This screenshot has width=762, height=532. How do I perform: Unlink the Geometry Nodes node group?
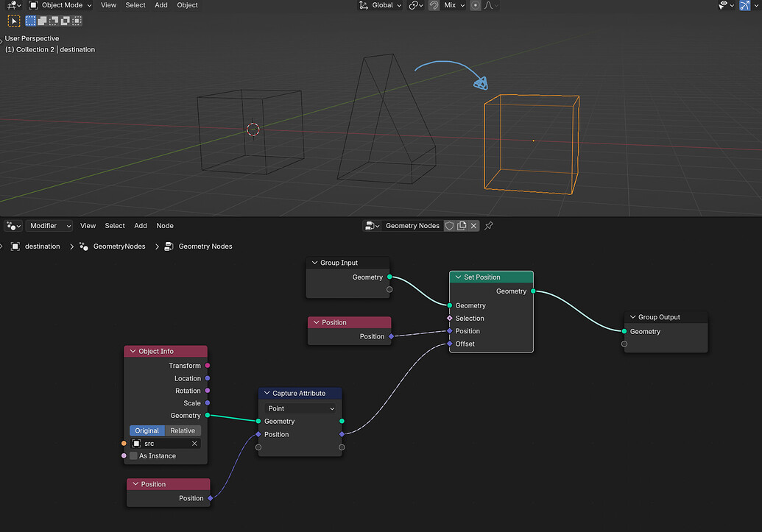[474, 226]
